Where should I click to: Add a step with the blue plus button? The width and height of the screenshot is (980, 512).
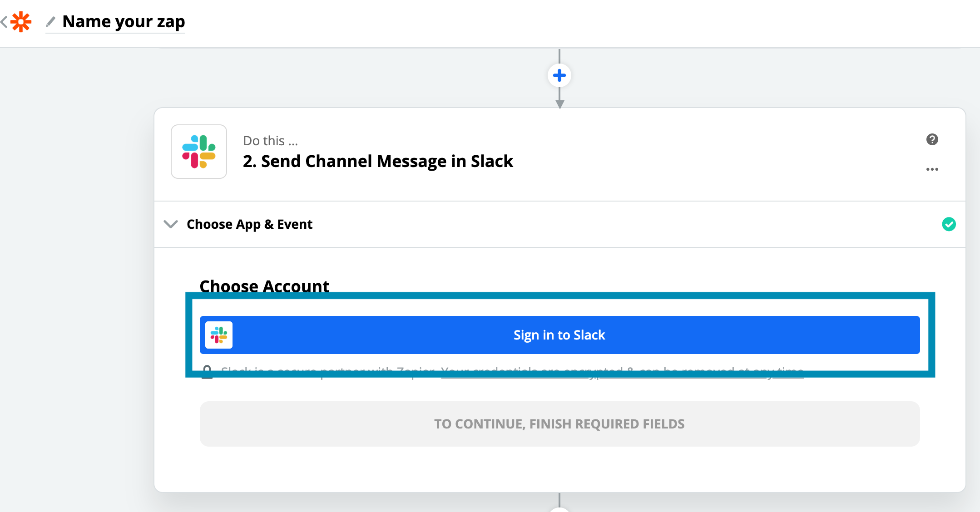point(559,75)
